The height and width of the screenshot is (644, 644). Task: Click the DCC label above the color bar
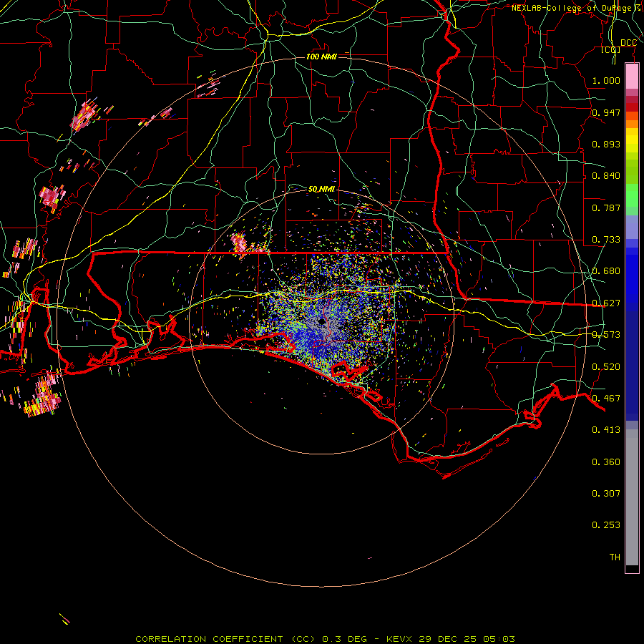tap(628, 43)
